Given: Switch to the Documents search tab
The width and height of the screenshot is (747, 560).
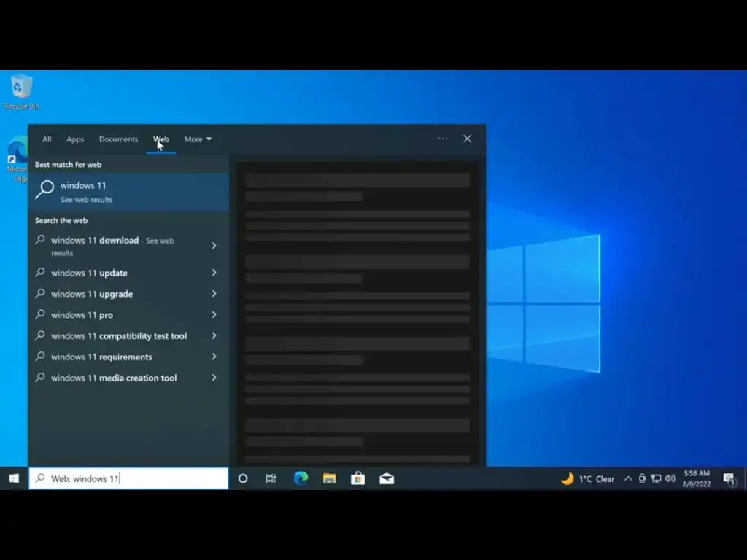Looking at the screenshot, I should tap(119, 139).
